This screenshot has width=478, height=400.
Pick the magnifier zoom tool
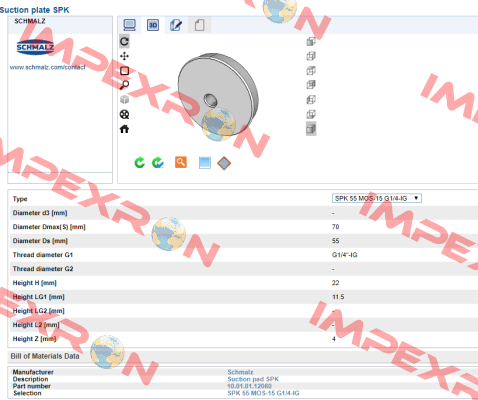(x=124, y=85)
